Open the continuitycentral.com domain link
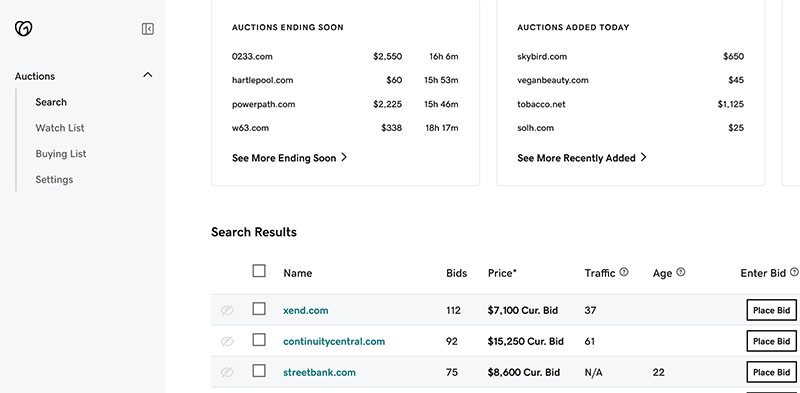 (x=334, y=341)
